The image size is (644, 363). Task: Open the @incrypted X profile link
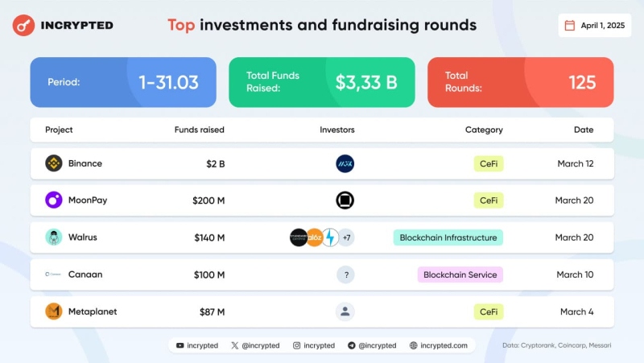pos(255,345)
